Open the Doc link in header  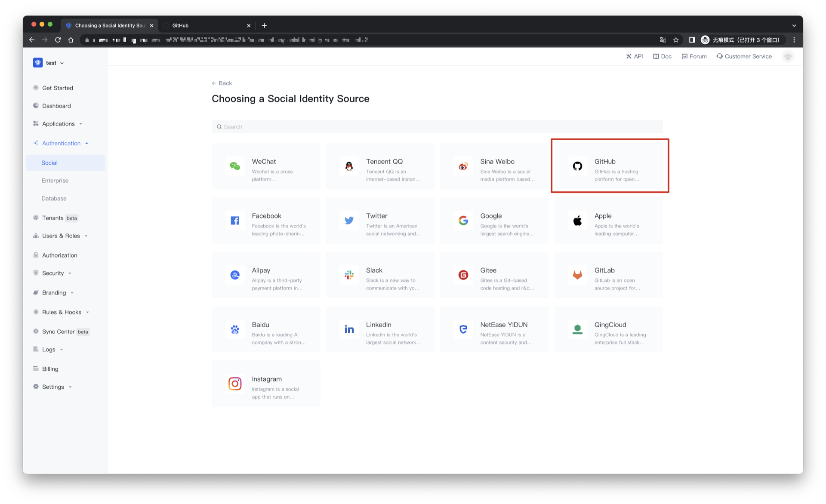pyautogui.click(x=662, y=56)
